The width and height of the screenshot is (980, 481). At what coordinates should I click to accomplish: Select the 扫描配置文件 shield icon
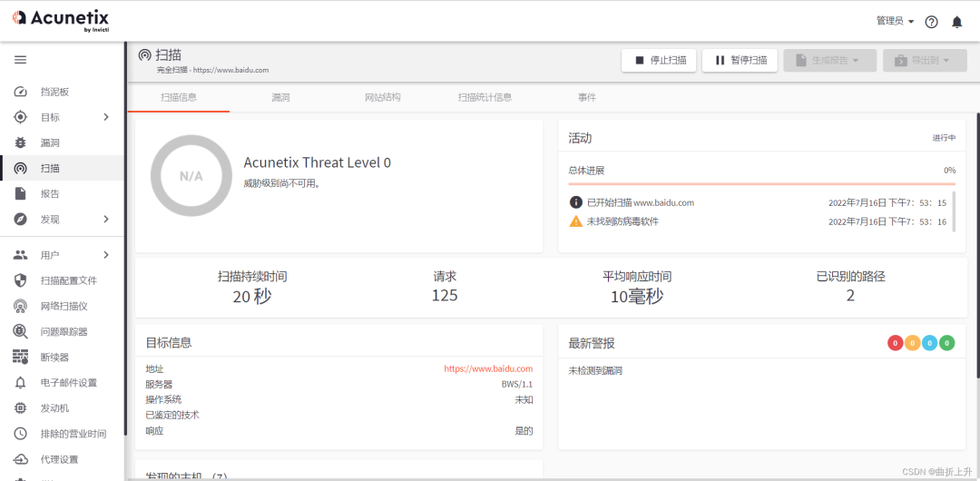click(x=21, y=280)
